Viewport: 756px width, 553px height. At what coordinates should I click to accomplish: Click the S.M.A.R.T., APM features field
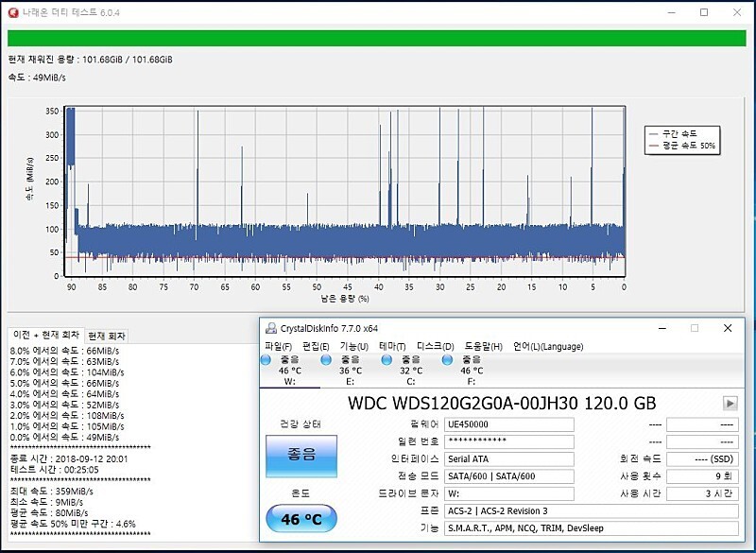coord(592,528)
